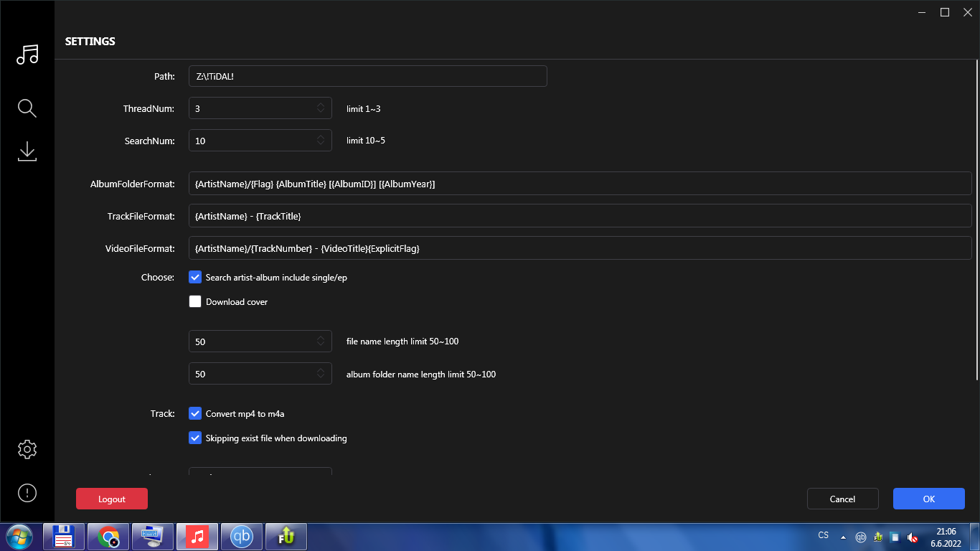The image size is (980, 551).
Task: Disable Search artist-album include single/ep
Action: tap(194, 277)
